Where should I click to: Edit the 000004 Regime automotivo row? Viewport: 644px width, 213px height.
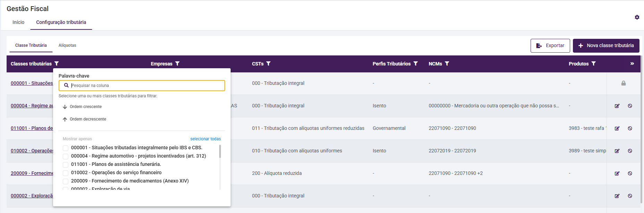pos(617,106)
